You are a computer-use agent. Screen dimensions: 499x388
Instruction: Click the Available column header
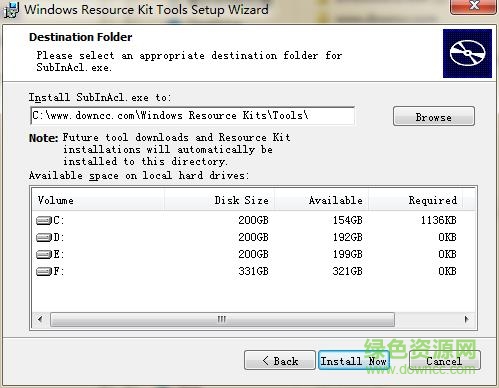322,200
